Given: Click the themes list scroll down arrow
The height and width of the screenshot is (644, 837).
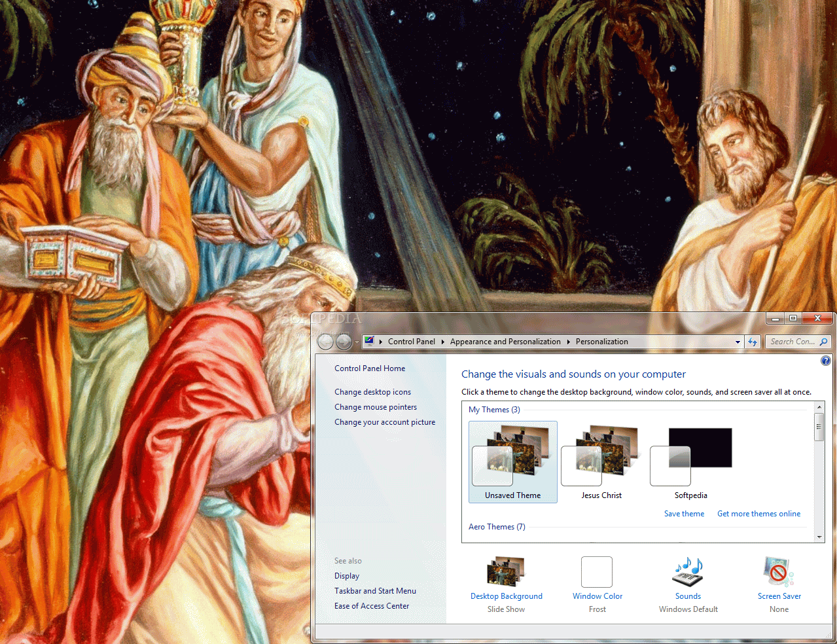Looking at the screenshot, I should click(819, 537).
